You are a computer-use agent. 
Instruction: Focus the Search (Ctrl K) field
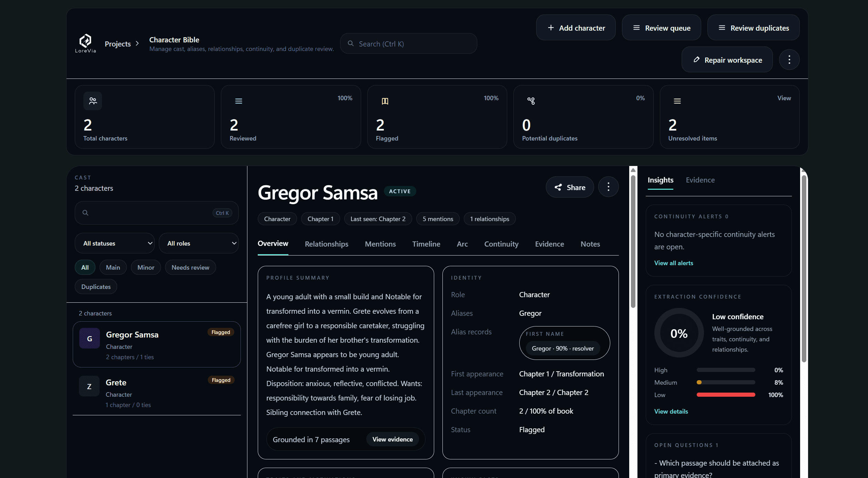(x=408, y=43)
